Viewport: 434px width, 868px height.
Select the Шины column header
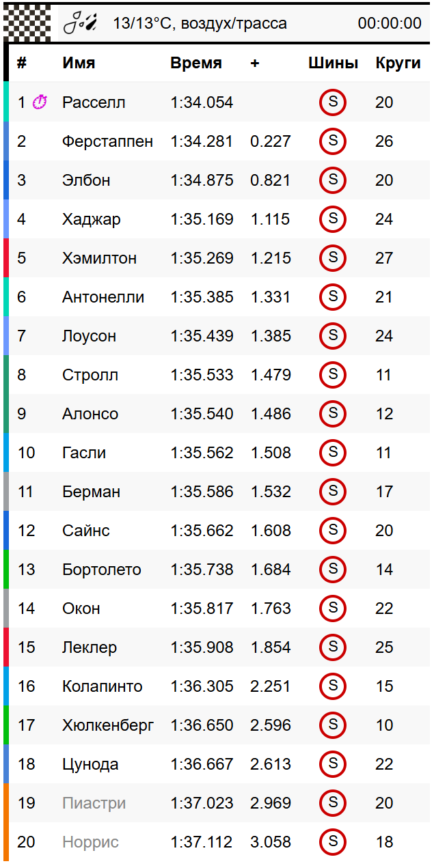point(333,64)
